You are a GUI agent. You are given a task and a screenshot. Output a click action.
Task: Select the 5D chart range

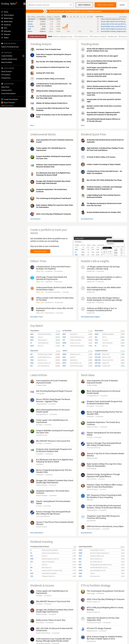[68, 17]
